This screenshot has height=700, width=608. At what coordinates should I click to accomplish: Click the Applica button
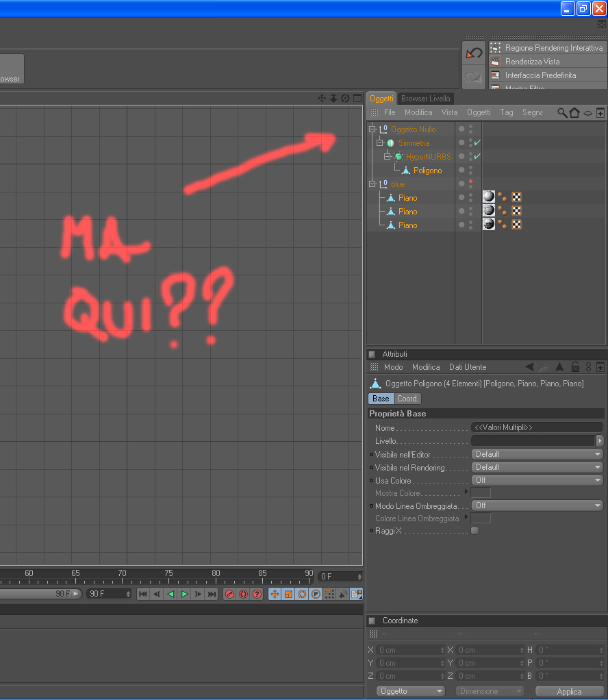point(569,692)
